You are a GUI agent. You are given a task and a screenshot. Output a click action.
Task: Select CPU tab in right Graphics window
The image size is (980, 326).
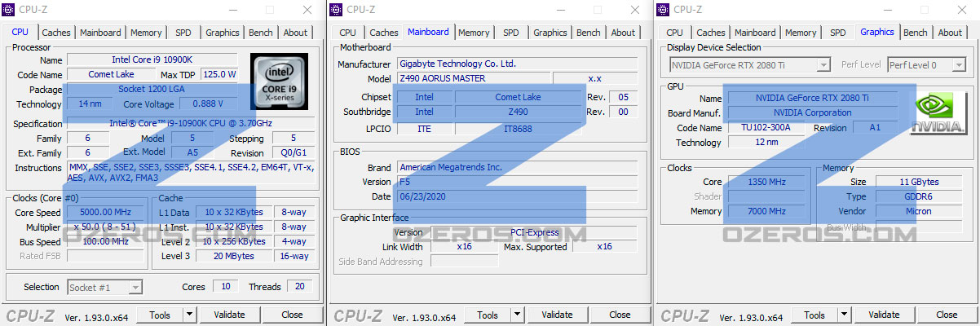[675, 33]
